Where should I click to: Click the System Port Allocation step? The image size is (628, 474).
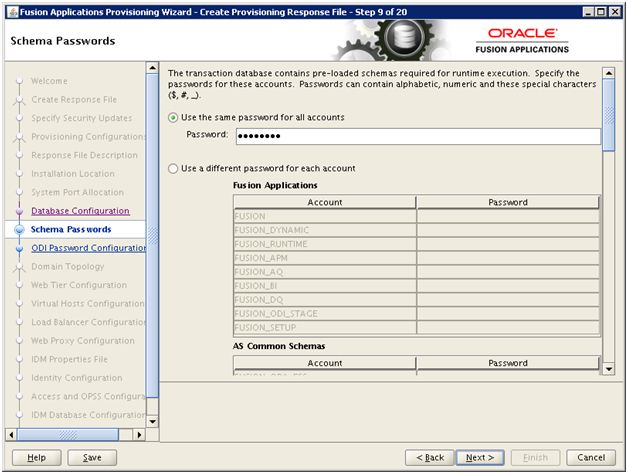coord(78,192)
